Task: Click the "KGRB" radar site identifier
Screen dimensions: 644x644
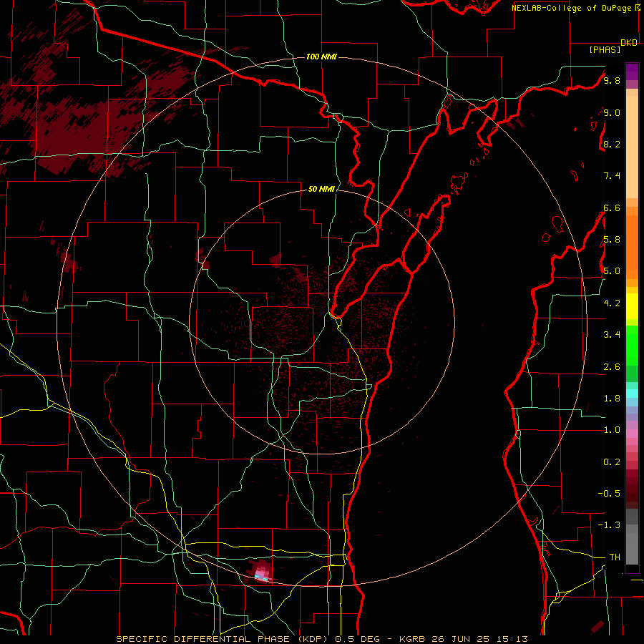Action: pyautogui.click(x=412, y=639)
